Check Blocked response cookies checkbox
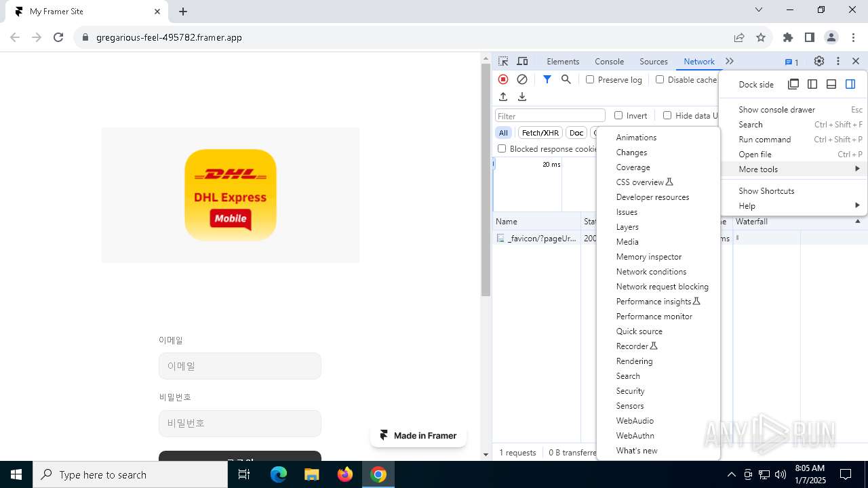 point(502,148)
